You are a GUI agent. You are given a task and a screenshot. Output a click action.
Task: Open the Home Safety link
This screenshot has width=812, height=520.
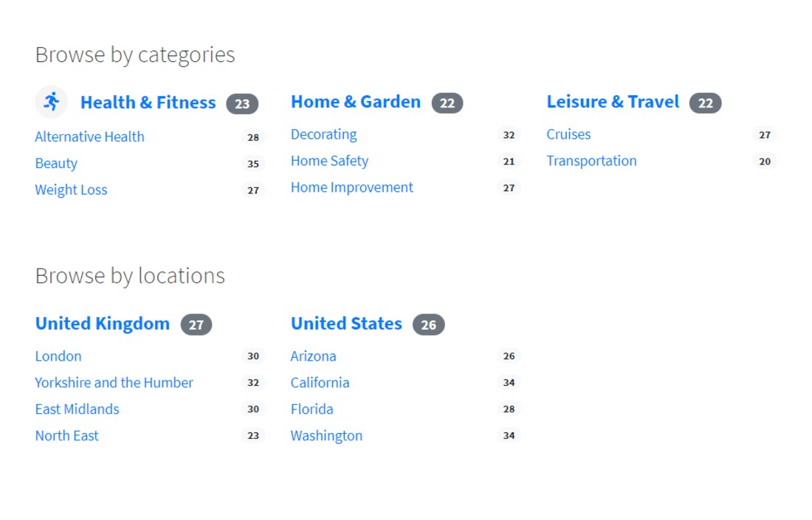point(329,161)
